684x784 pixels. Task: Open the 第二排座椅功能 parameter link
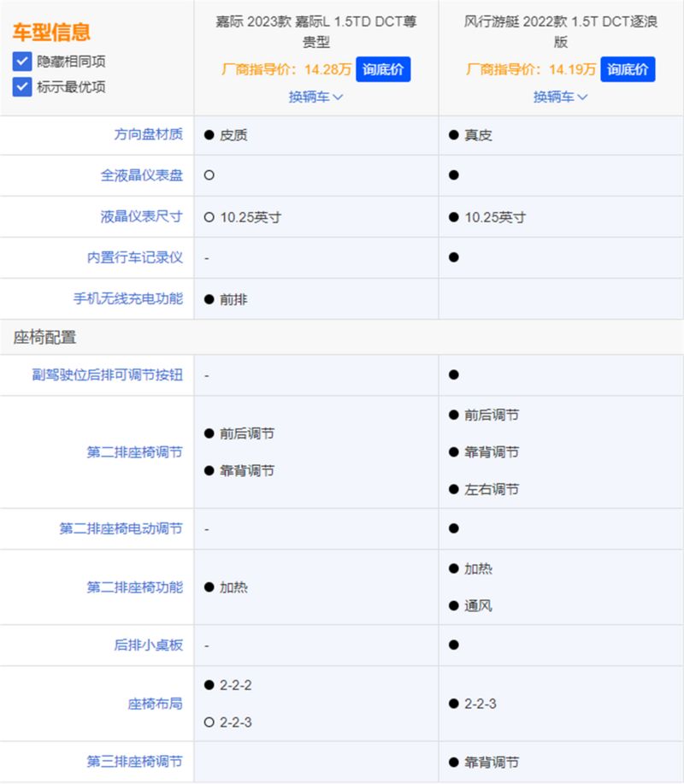click(135, 587)
